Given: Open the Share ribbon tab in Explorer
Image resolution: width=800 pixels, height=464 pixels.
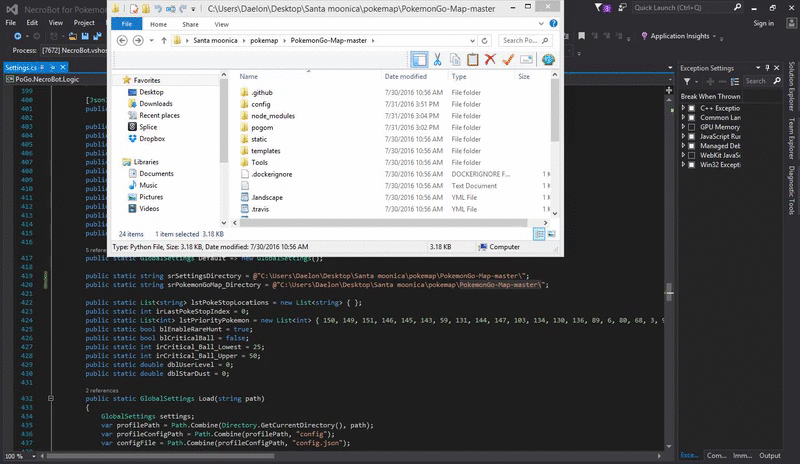Looking at the screenshot, I should [190, 22].
